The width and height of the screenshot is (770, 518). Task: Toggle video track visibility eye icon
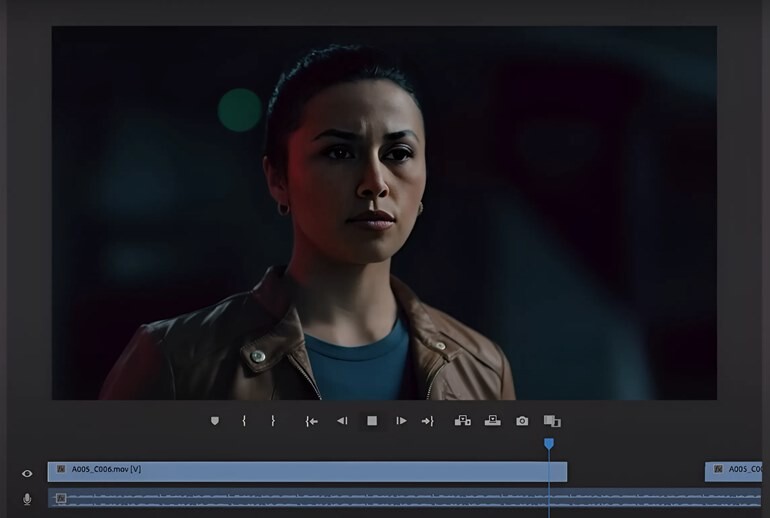tap(27, 473)
